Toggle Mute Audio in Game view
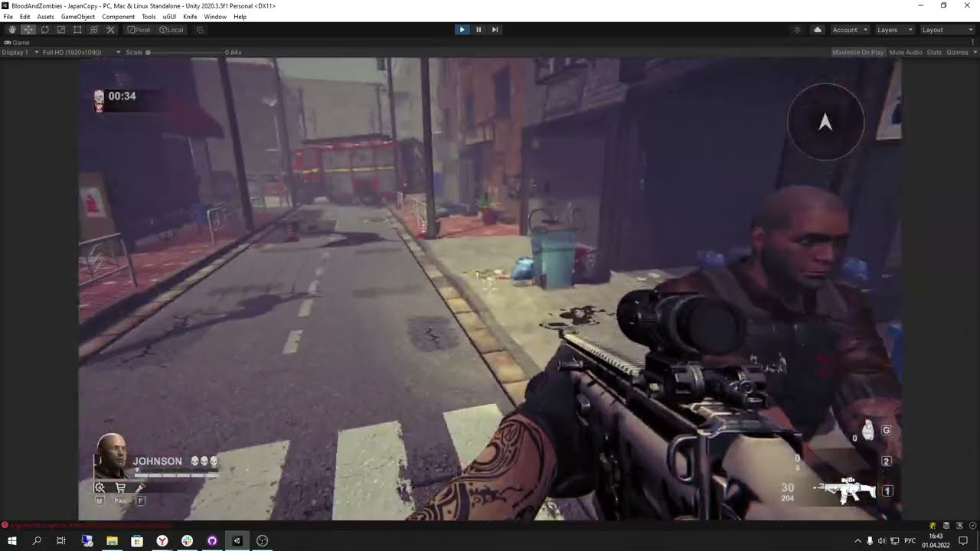This screenshot has height=551, width=980. [x=906, y=52]
